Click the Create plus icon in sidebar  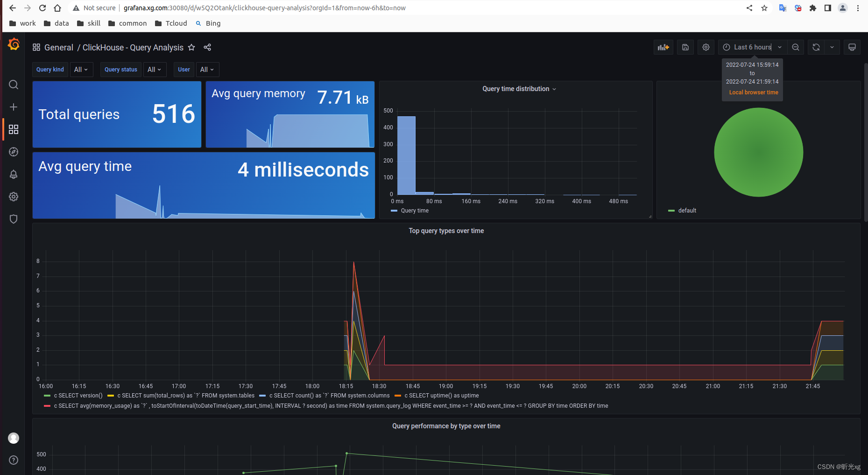14,107
